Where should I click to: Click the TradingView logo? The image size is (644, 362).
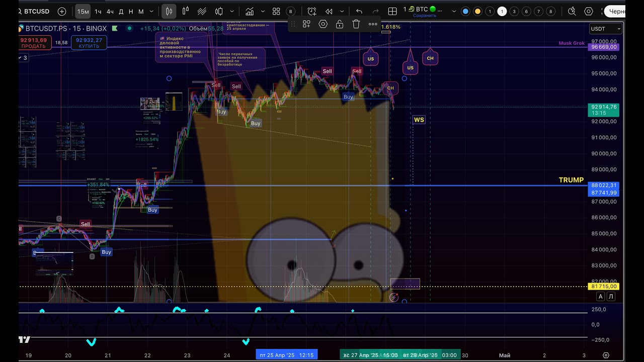coord(25,339)
